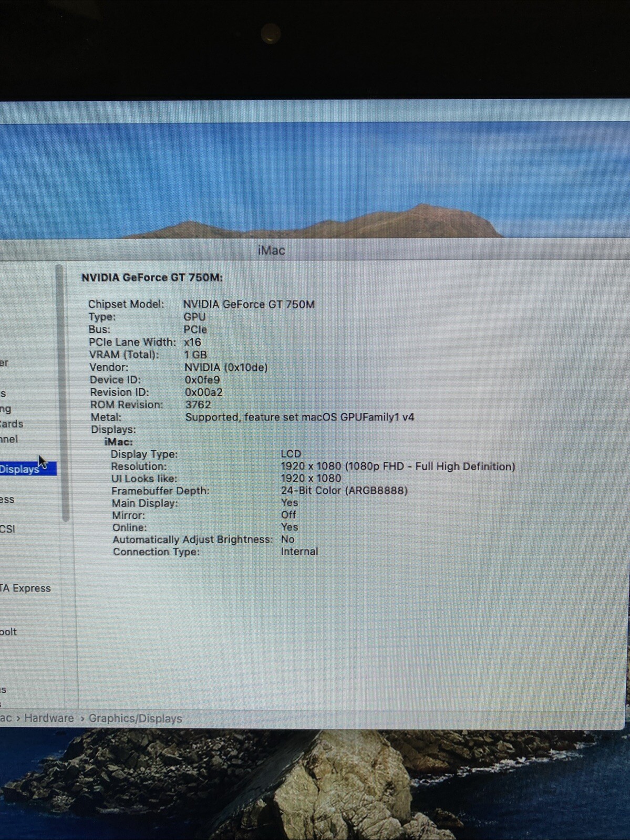Click the 'Automatically Adjust Brightness:' label
The image size is (630, 840).
coord(192,540)
